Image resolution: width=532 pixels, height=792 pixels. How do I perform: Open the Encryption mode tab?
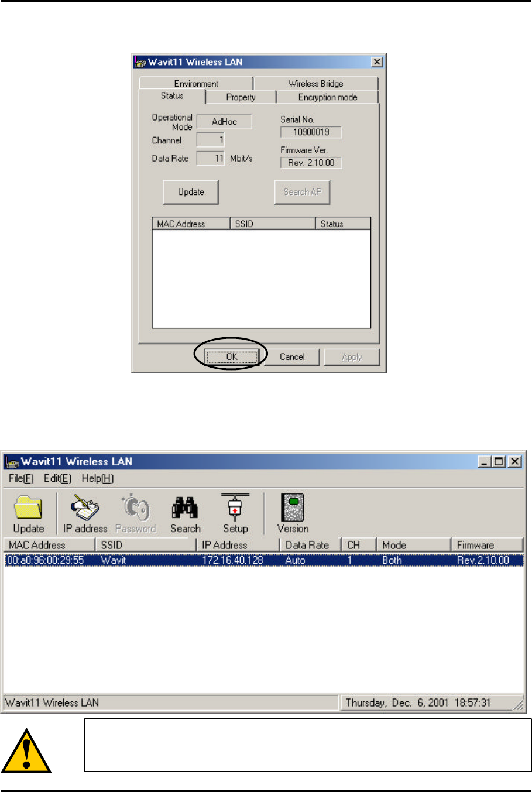pos(327,97)
